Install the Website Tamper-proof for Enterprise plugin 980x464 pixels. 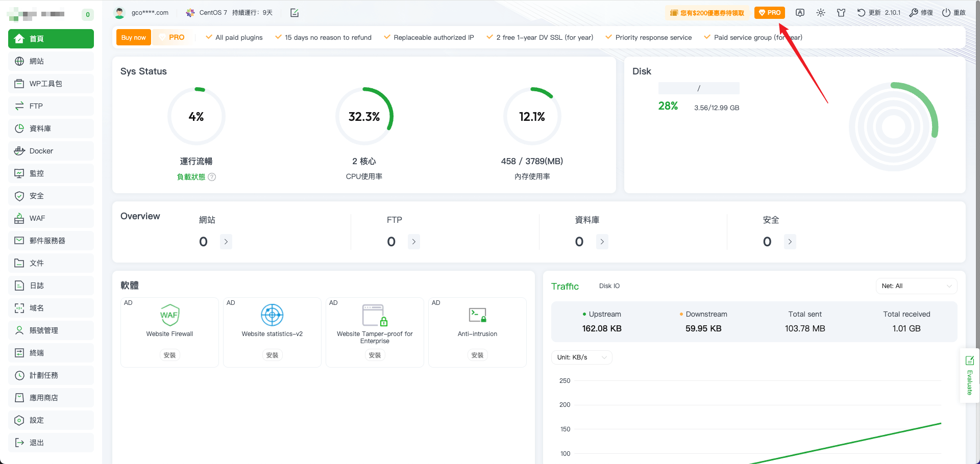[x=375, y=355]
